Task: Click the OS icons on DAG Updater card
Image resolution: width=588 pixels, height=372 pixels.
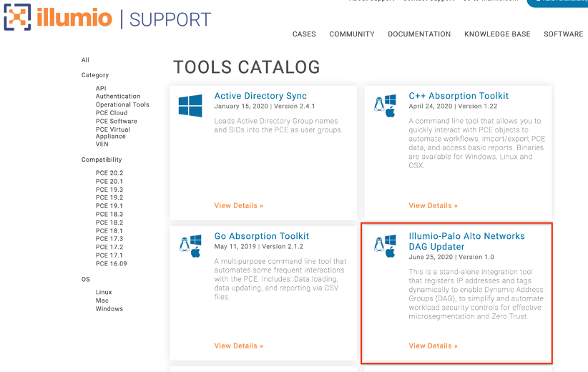Action: [x=385, y=246]
